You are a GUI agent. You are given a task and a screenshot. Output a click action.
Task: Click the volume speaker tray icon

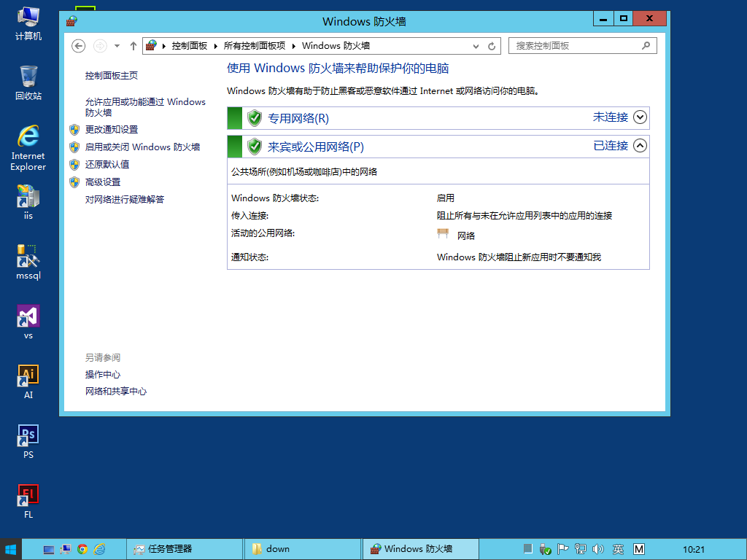(x=598, y=549)
